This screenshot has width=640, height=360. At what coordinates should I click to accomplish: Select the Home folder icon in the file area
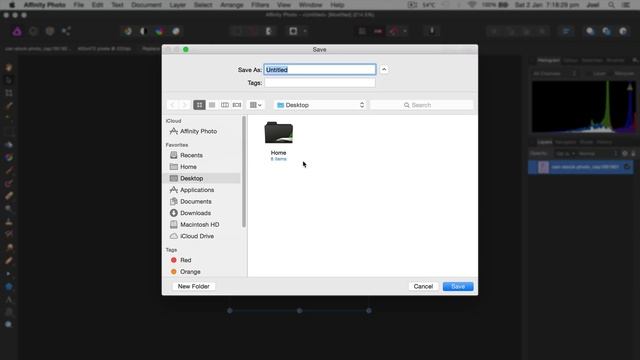[x=279, y=133]
